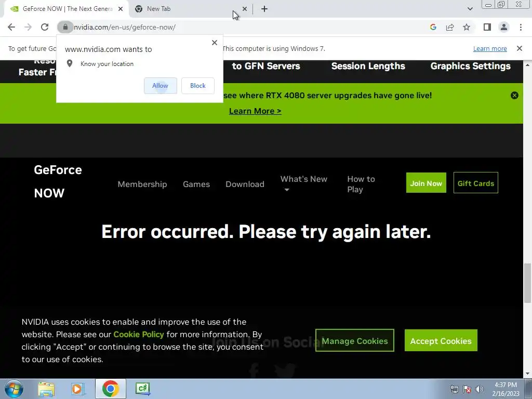
Task: Switch to the GeForce NOW tab
Action: [x=67, y=9]
